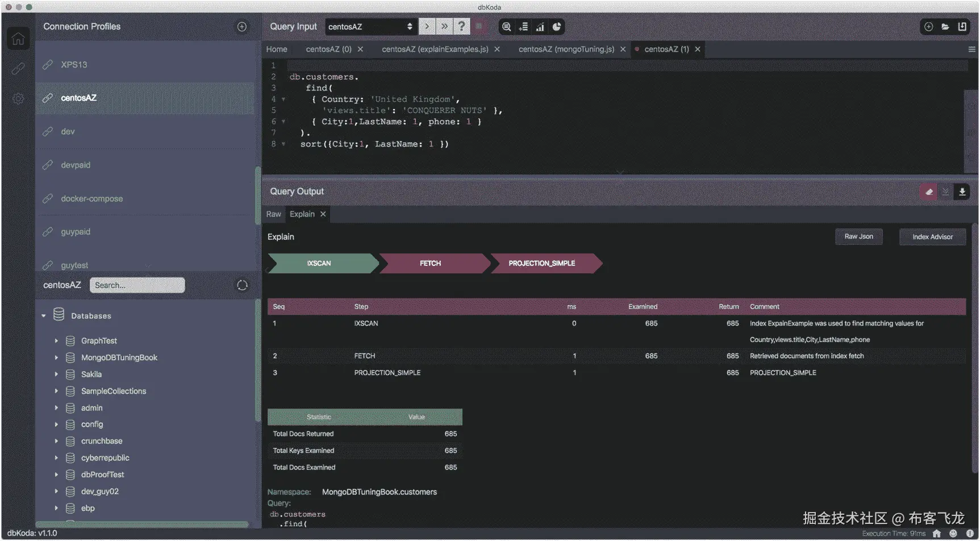Click the cyberrepublic database
980x541 pixels.
(x=105, y=458)
